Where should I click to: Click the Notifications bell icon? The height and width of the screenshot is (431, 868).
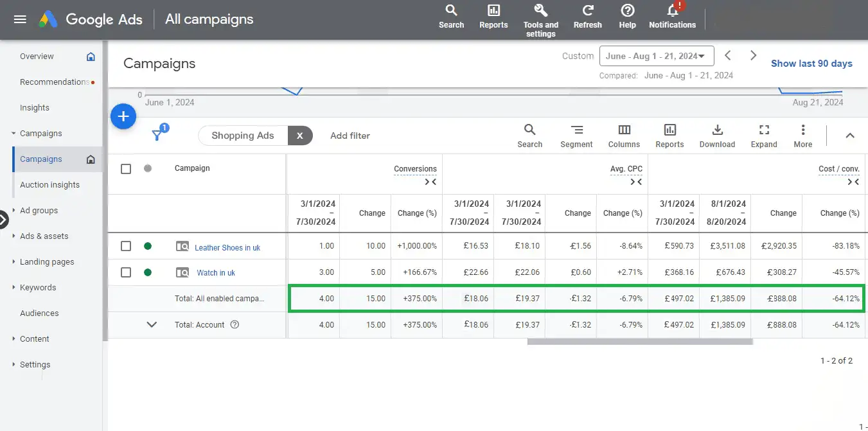pyautogui.click(x=672, y=11)
